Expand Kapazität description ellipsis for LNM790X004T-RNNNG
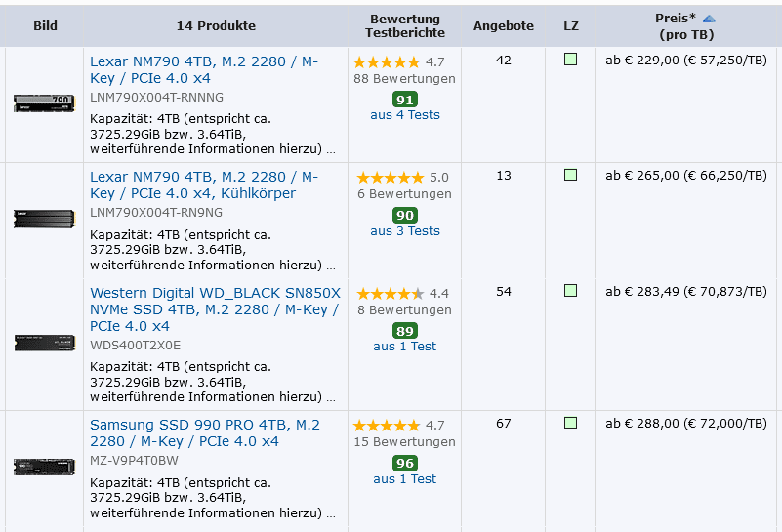Image resolution: width=782 pixels, height=532 pixels. (x=331, y=150)
